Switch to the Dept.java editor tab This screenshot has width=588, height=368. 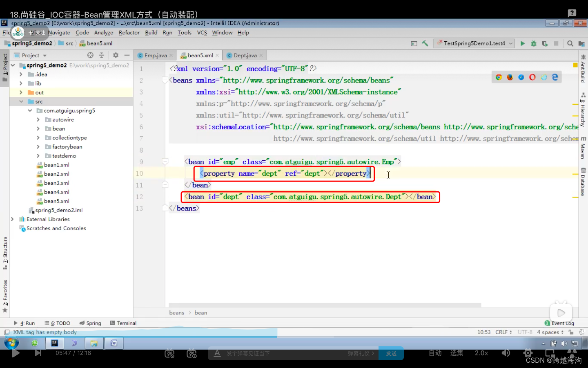(x=245, y=55)
